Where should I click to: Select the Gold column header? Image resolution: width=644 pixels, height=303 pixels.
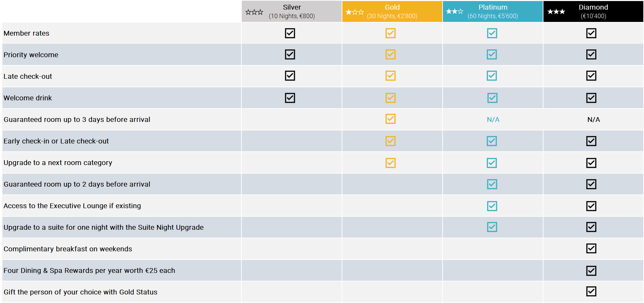(392, 11)
